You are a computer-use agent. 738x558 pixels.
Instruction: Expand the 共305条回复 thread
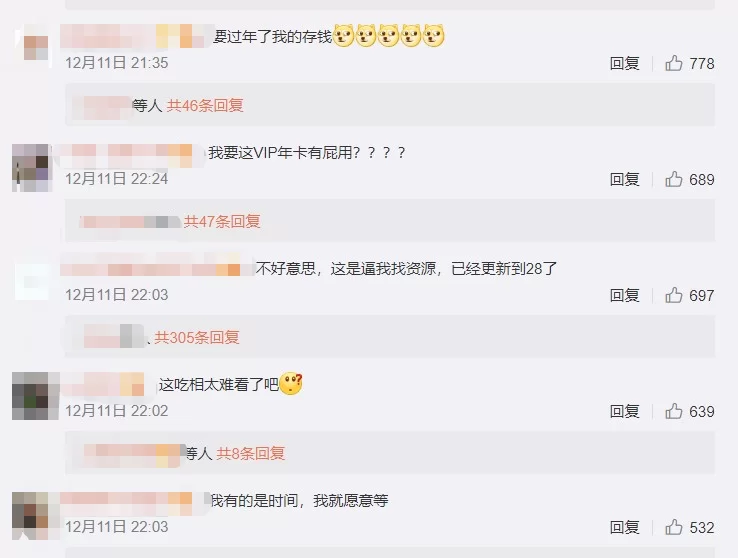click(197, 337)
